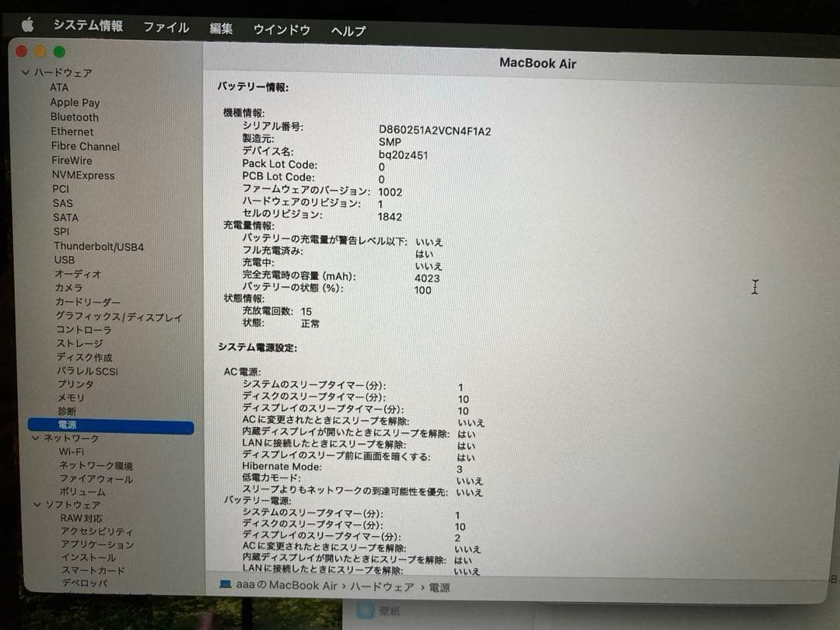Select the highlighted 電源 item
Viewport: 840px width, 630px height.
point(110,425)
